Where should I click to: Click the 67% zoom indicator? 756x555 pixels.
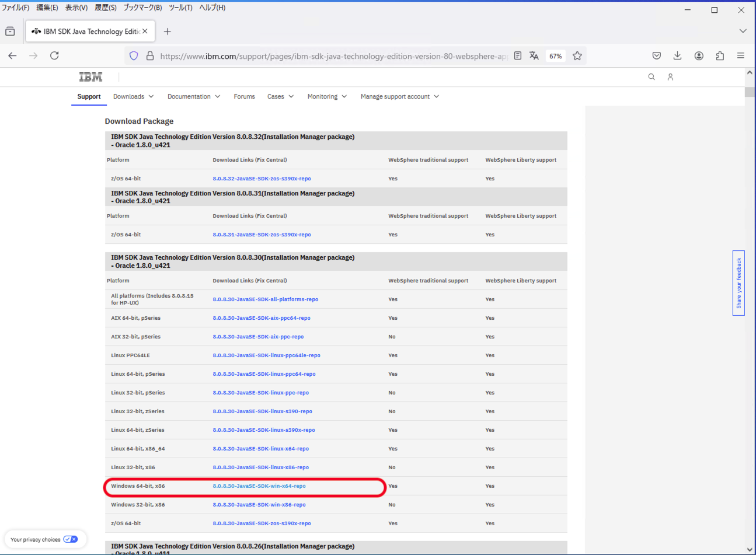coord(555,55)
